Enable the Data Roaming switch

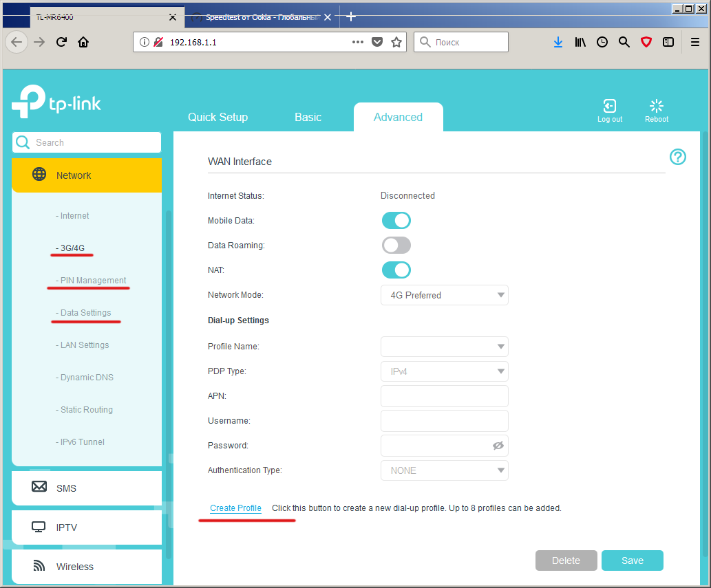pos(396,246)
